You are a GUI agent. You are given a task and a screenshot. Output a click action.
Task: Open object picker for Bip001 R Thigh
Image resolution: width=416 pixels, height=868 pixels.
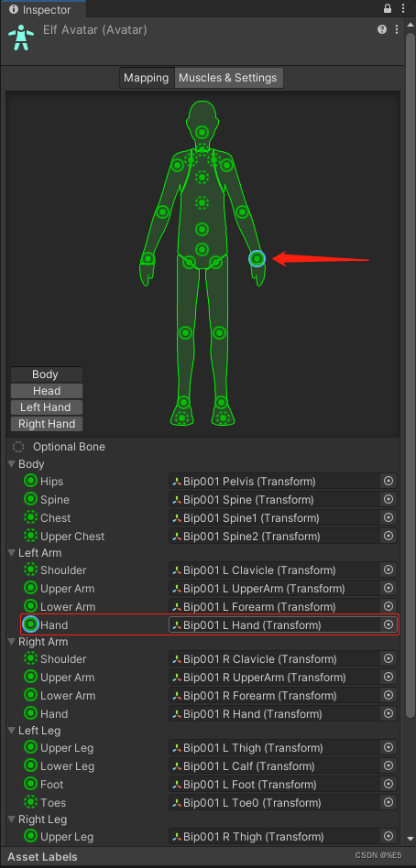point(389,837)
